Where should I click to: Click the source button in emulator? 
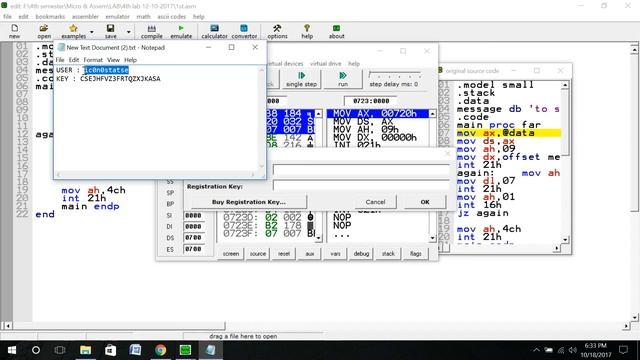click(x=258, y=253)
